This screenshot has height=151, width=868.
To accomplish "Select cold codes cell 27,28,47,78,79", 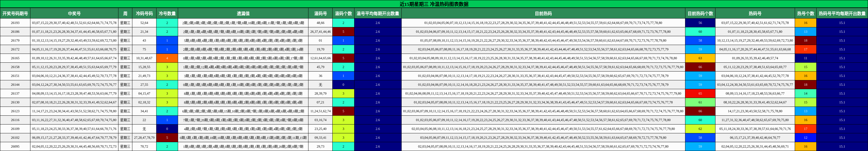I will click(x=144, y=138).
